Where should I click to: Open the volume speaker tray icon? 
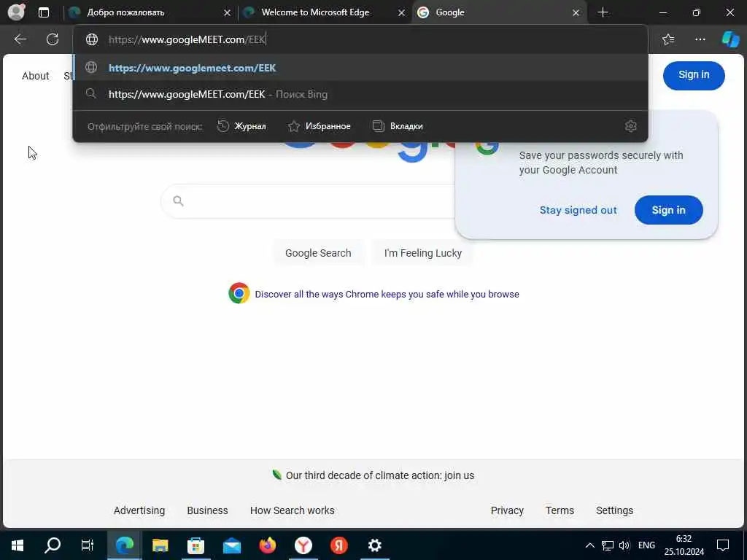tap(624, 545)
